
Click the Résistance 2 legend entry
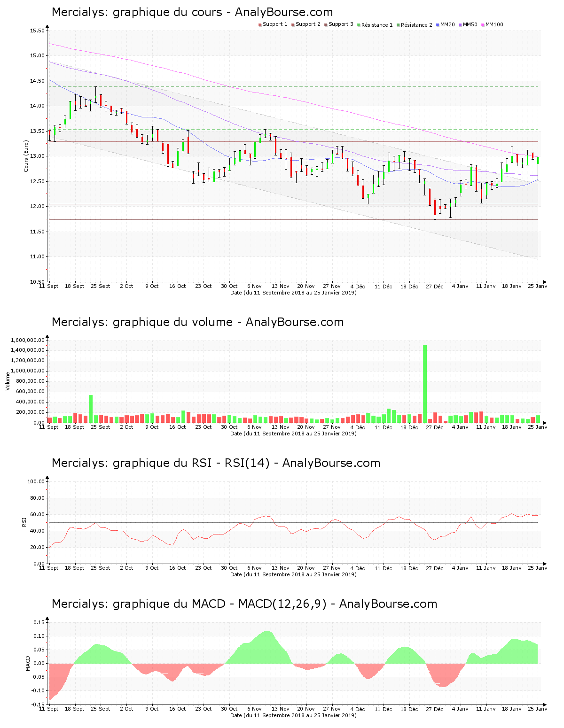pyautogui.click(x=414, y=25)
